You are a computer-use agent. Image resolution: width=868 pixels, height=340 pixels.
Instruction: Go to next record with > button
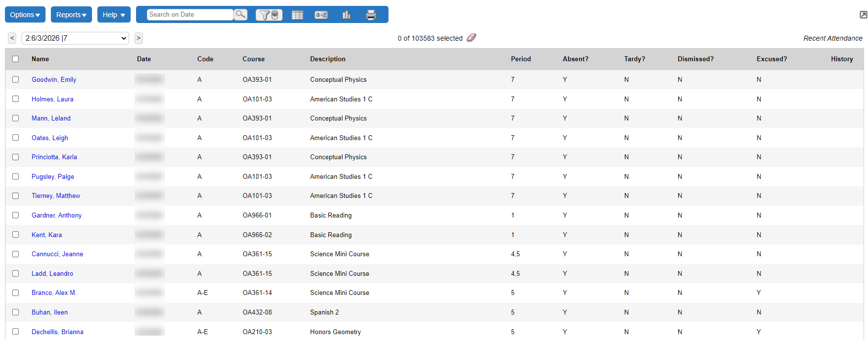pos(138,38)
